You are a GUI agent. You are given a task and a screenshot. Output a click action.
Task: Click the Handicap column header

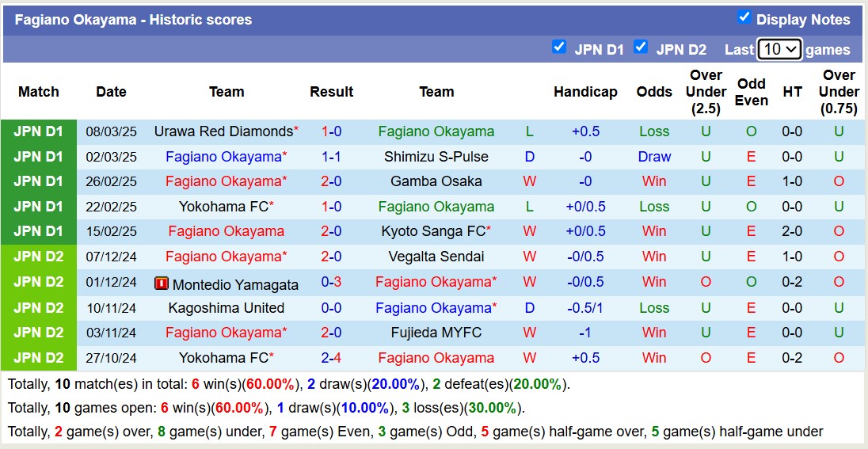585,92
